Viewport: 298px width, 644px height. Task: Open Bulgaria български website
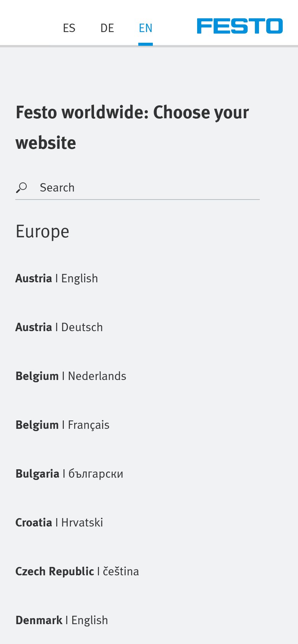point(70,474)
